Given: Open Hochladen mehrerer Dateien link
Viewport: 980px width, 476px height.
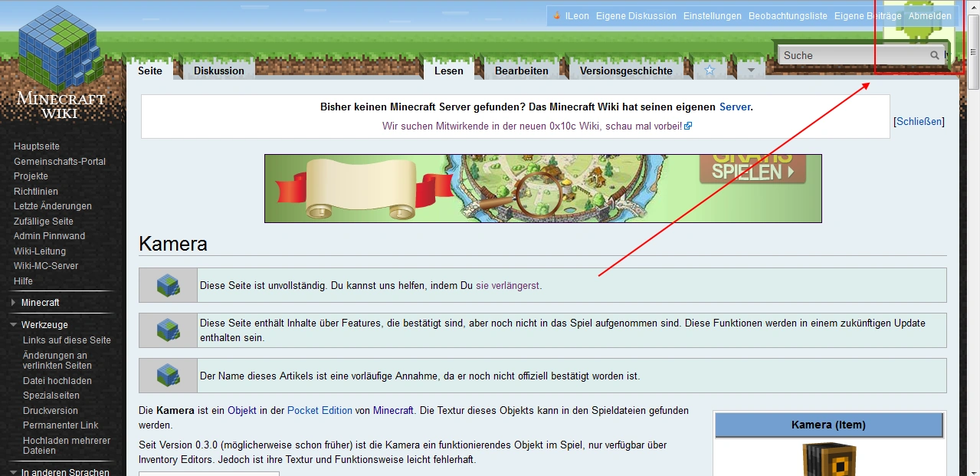Looking at the screenshot, I should click(67, 445).
